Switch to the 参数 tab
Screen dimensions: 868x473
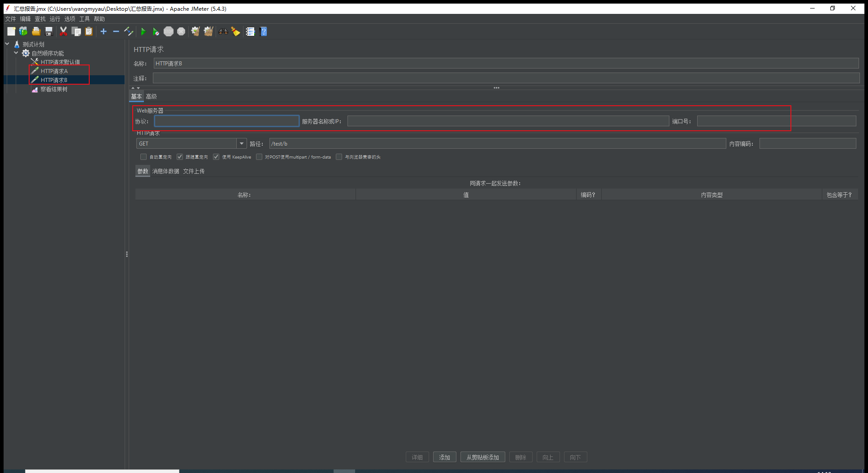[143, 171]
